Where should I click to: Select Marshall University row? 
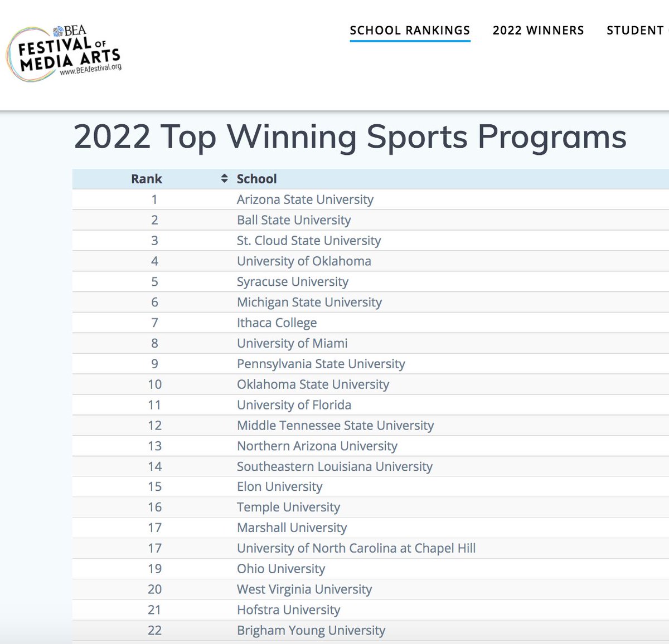tap(371, 528)
